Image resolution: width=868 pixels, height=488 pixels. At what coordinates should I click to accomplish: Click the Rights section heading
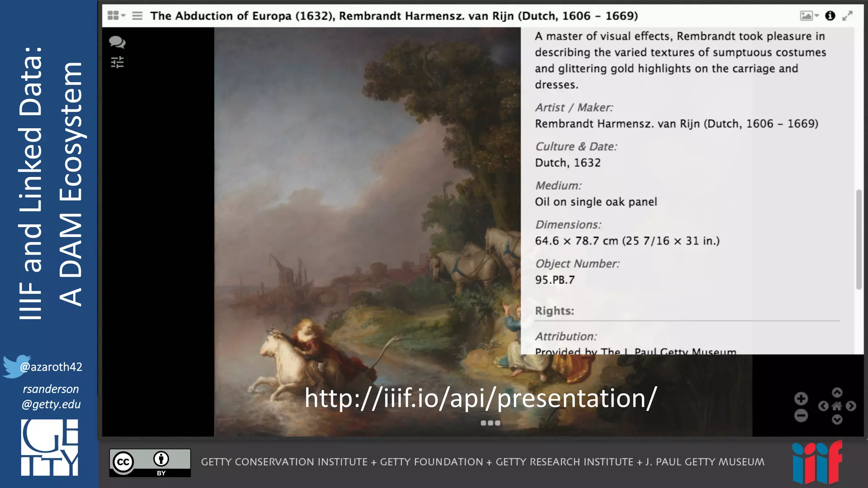click(x=554, y=311)
